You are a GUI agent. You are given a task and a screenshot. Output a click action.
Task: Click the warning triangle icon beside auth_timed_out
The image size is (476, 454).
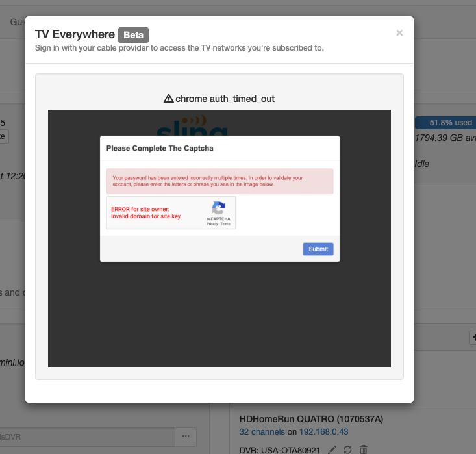[168, 99]
